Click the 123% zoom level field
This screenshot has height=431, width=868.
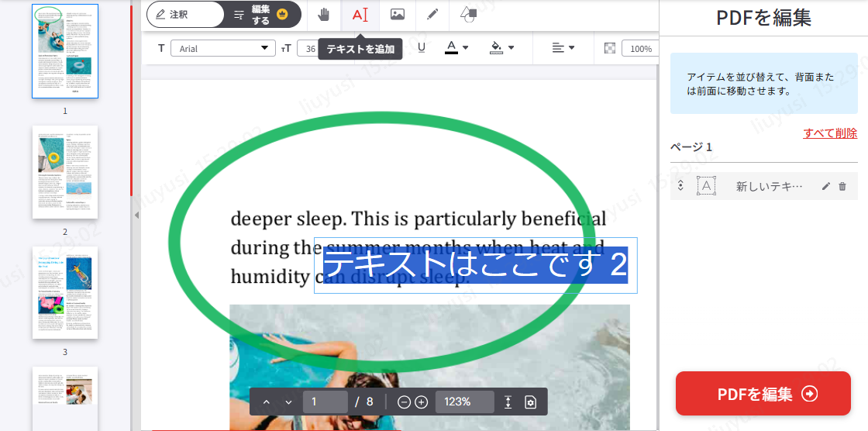464,402
